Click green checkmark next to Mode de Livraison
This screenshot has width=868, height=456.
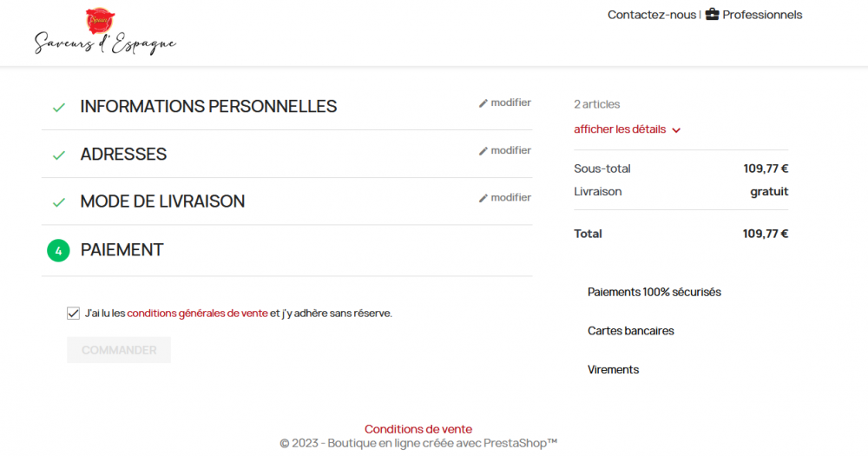59,202
